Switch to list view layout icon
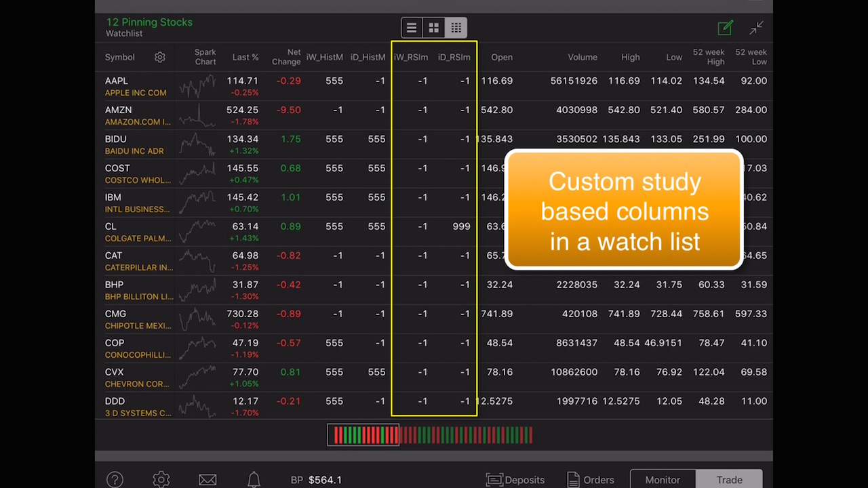The width and height of the screenshot is (868, 488). [412, 28]
